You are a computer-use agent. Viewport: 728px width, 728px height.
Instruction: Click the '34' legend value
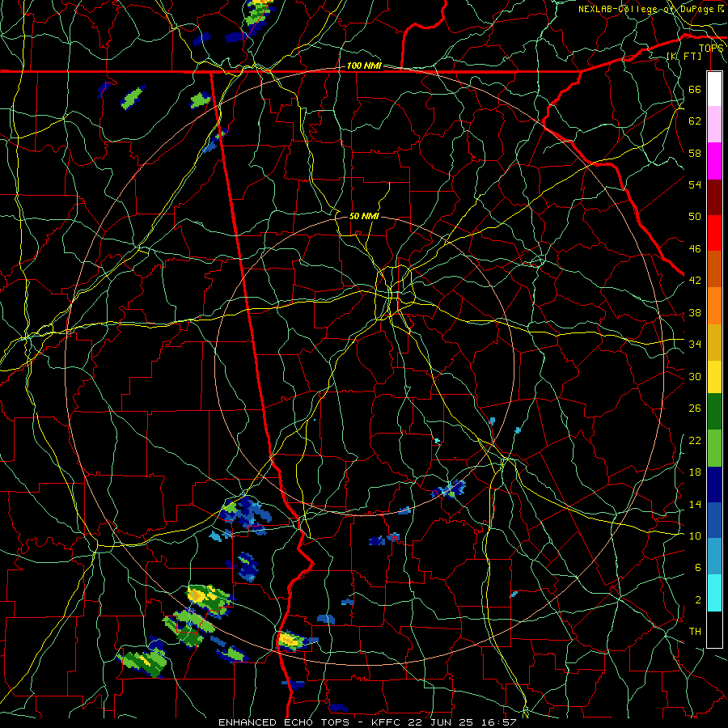pos(695,345)
